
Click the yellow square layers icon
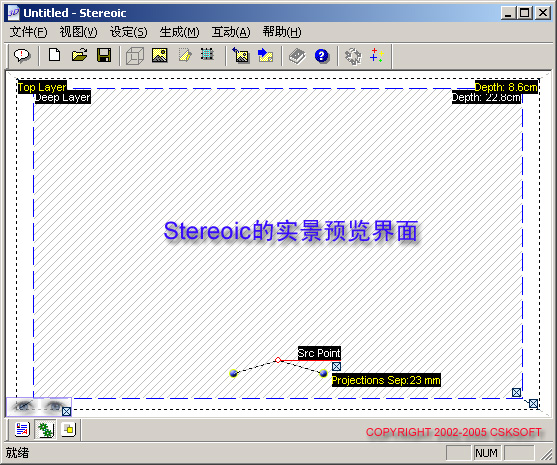tap(69, 429)
